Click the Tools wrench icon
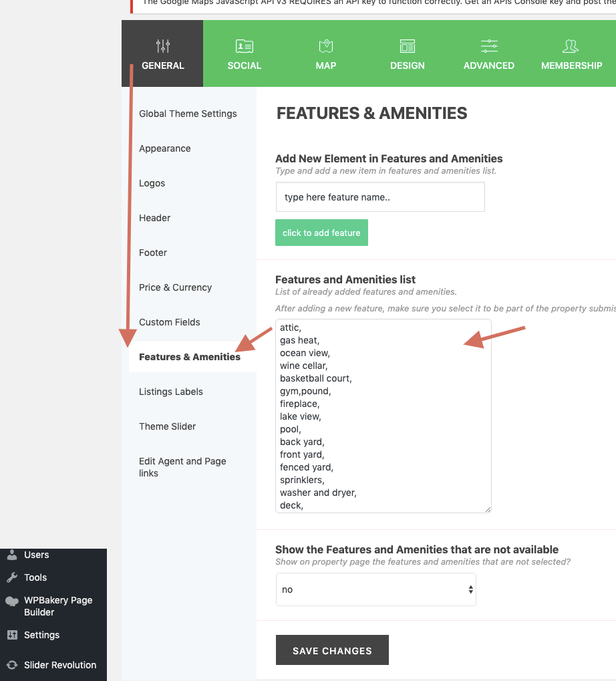The height and width of the screenshot is (681, 616). tap(12, 577)
